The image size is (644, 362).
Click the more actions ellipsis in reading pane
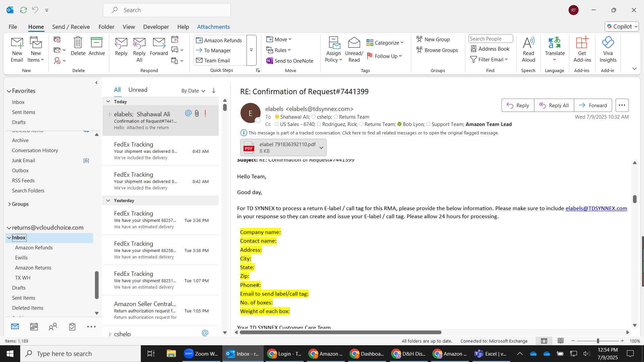tap(622, 105)
